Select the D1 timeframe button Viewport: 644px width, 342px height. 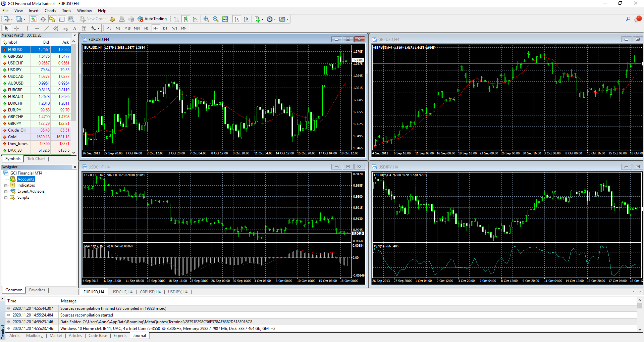[165, 29]
